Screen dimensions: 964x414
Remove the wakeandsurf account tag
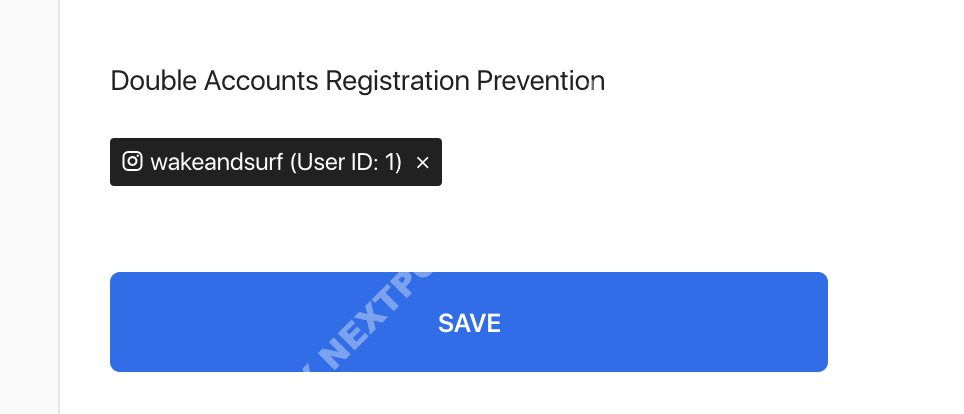(422, 163)
